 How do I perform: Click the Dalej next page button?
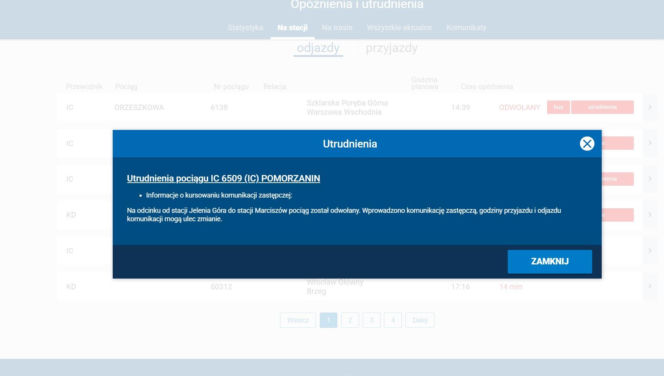tap(420, 320)
